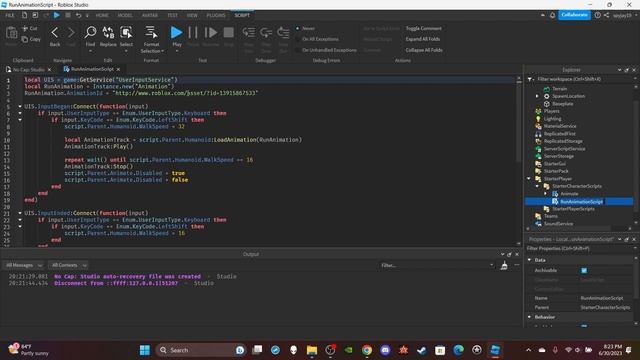Switch to the HOME ribbon tab
Viewport: 640px width, 360px height.
pos(102,15)
